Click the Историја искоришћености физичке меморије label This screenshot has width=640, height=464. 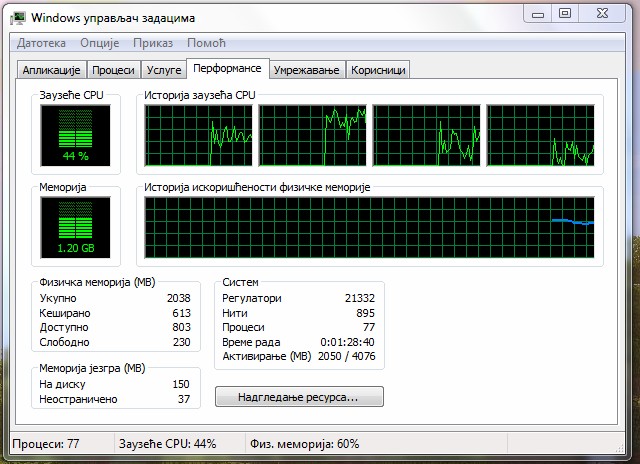(x=257, y=187)
